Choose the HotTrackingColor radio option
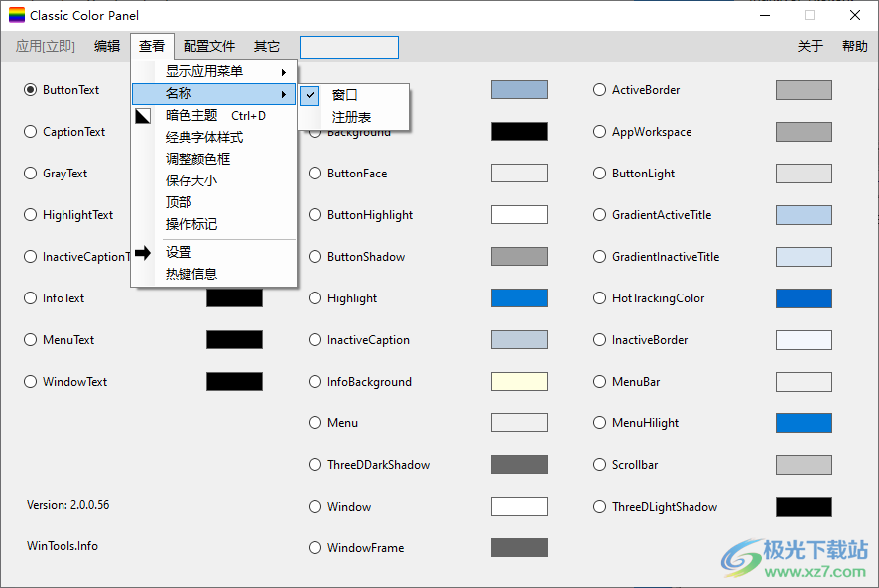This screenshot has width=879, height=588. click(x=599, y=298)
